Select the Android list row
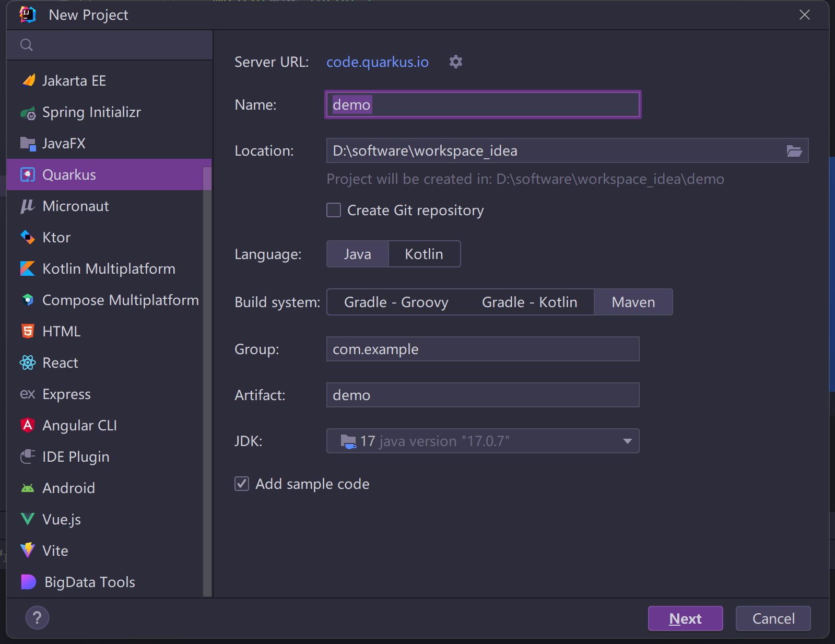The image size is (835, 644). pyautogui.click(x=104, y=488)
